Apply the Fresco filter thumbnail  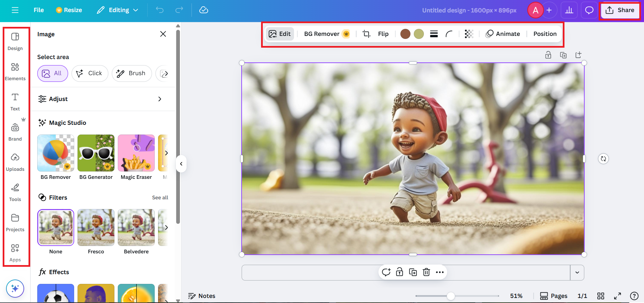click(96, 227)
